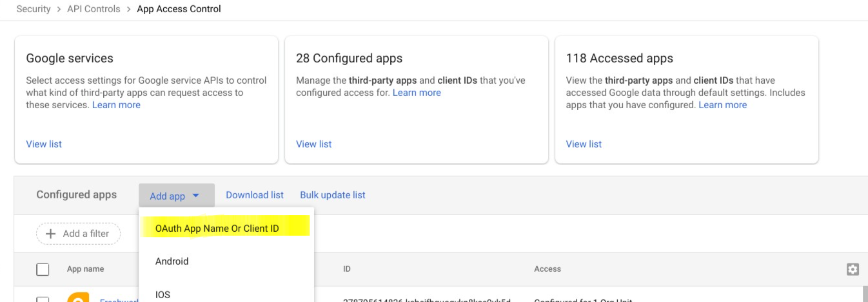Tick the first app row checkbox
Screen dimensions: 868x302
[x=43, y=299]
